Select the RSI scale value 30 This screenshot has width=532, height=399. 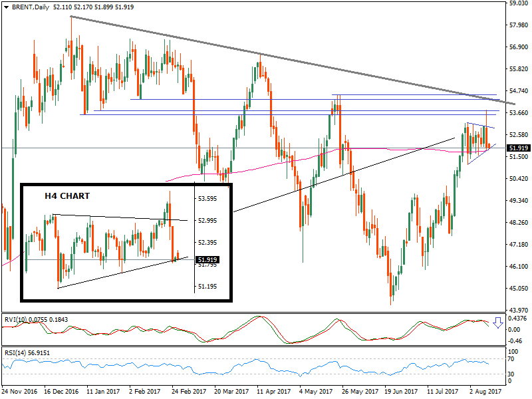511,374
